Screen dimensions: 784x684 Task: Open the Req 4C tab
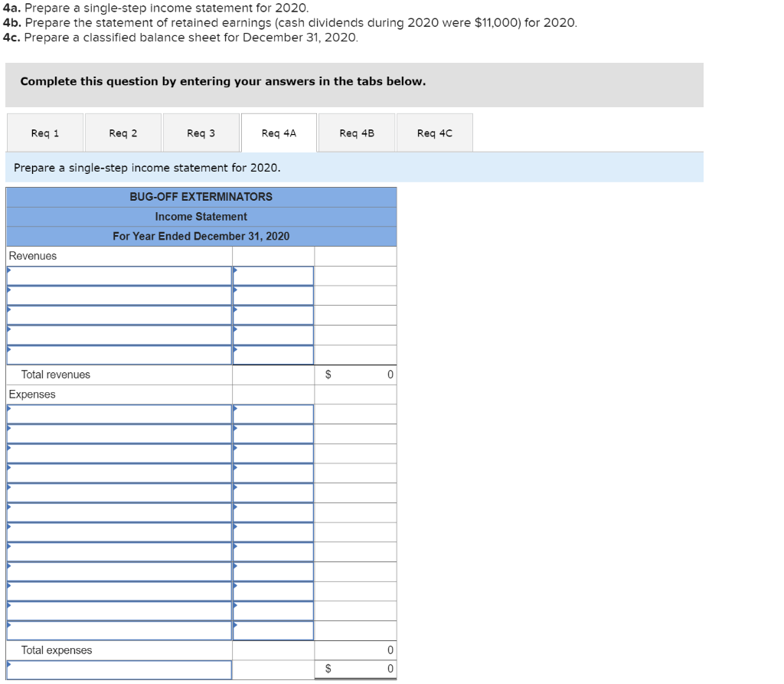435,132
